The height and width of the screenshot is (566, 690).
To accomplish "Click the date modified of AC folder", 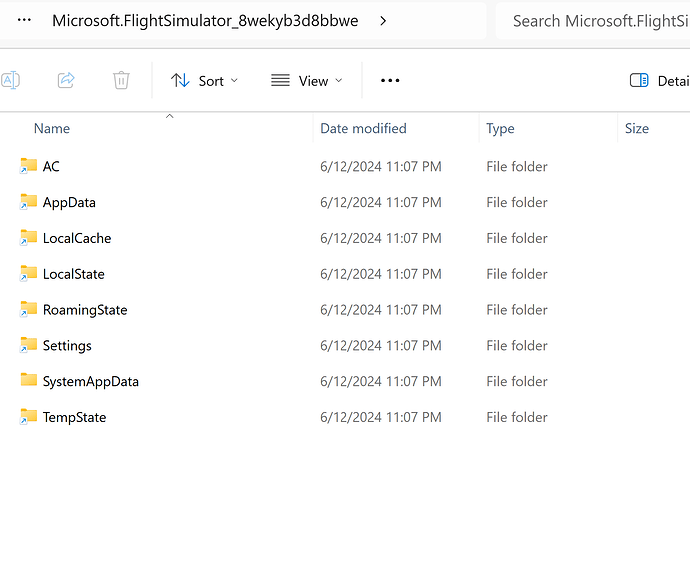I will 381,166.
